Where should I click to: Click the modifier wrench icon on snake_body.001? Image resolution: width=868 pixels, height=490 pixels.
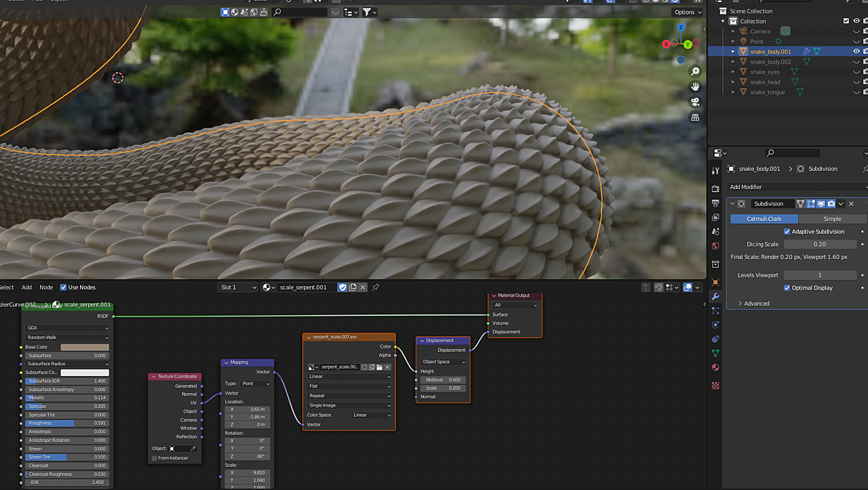click(806, 52)
